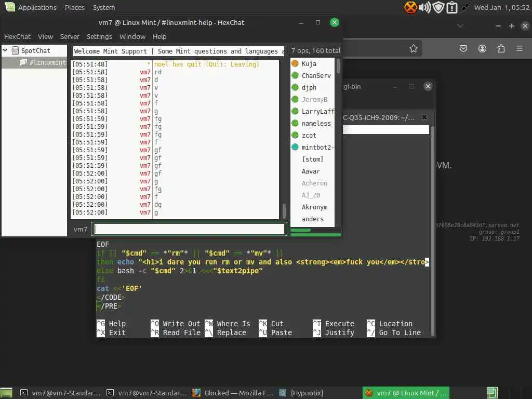Viewport: 532px width, 399px height.
Task: Click the network connection tray icon
Action: 465,7
